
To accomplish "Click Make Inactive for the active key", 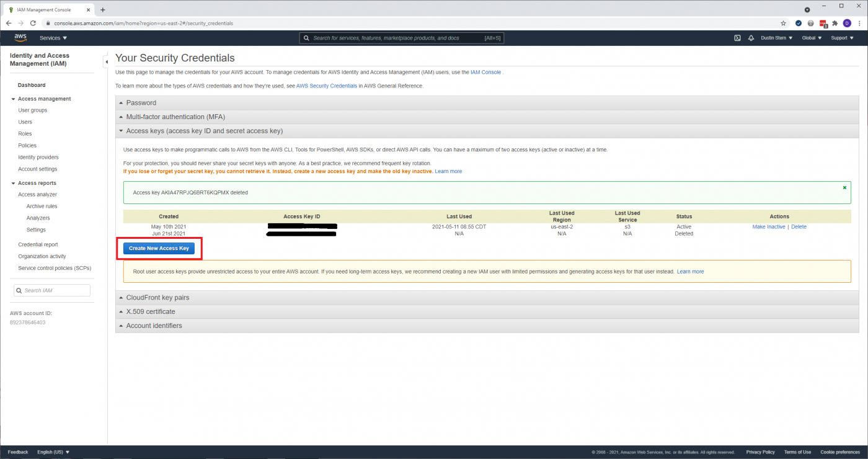I will click(x=769, y=227).
